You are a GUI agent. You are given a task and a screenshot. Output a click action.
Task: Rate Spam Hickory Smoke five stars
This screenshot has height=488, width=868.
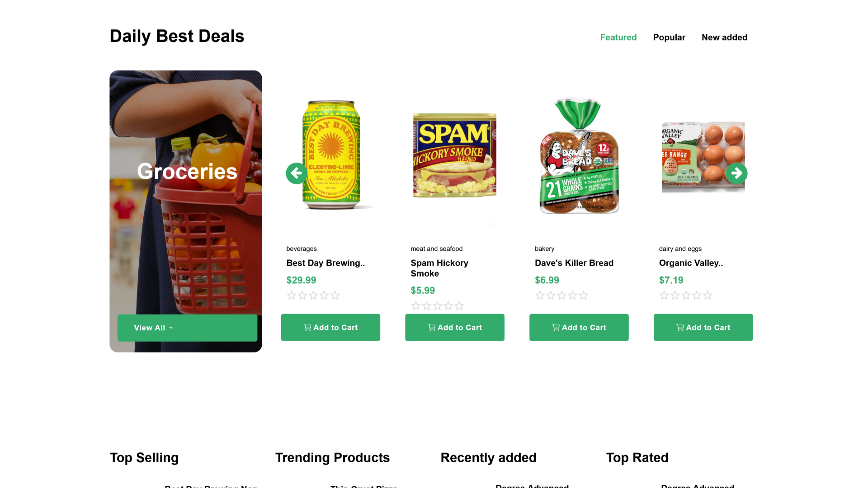(x=459, y=306)
